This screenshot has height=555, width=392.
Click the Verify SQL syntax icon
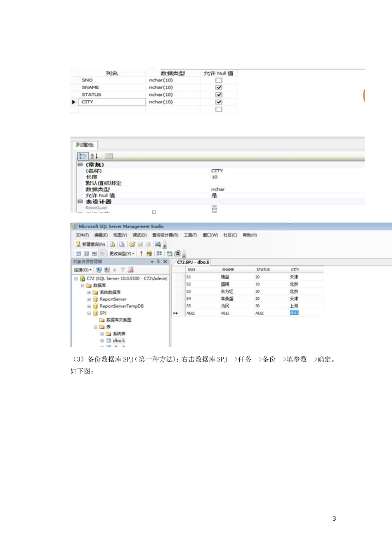(149, 253)
